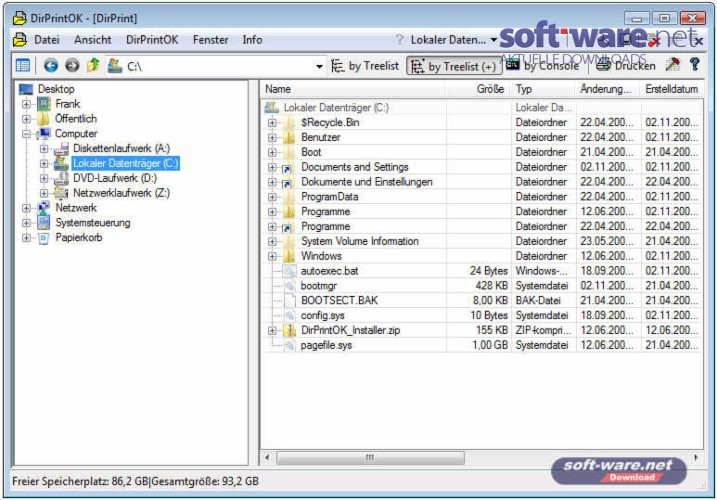The width and height of the screenshot is (717, 500).
Task: Select the config.sys file row
Action: pos(482,316)
